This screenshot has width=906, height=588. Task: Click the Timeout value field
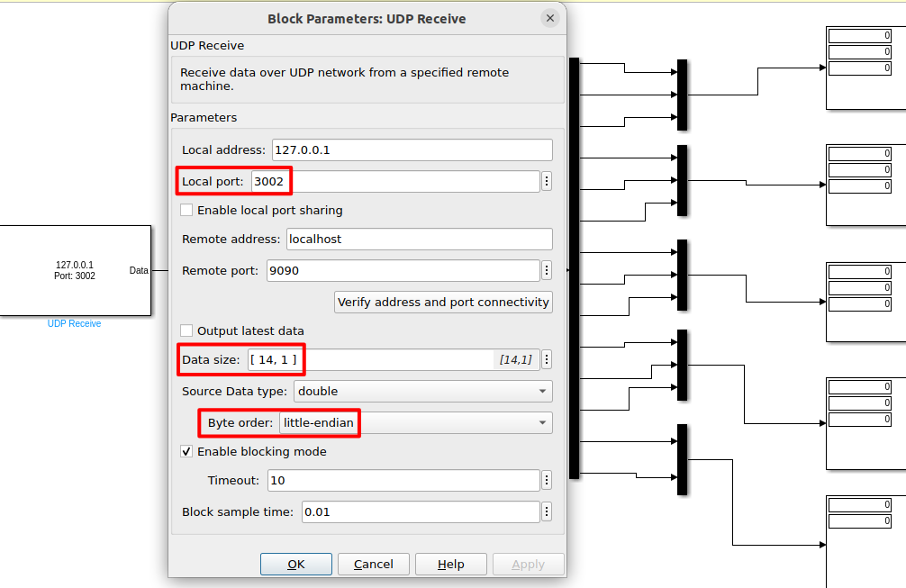(x=403, y=481)
